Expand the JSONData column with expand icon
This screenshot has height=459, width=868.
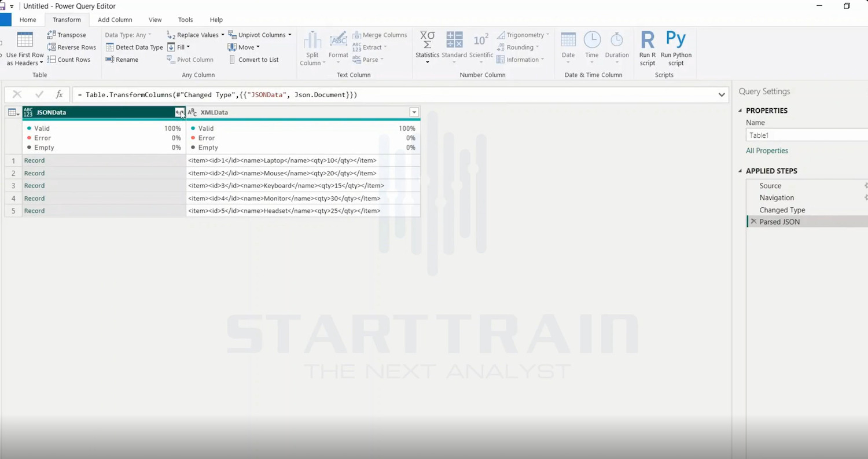(x=180, y=112)
